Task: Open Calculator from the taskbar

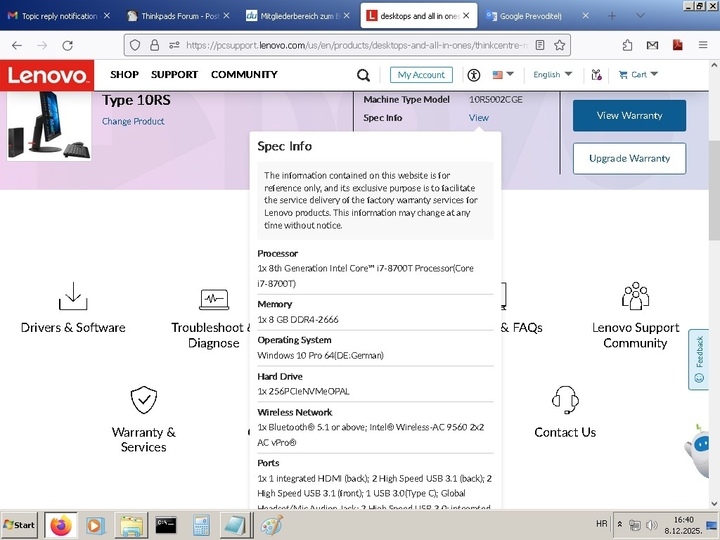Action: click(x=201, y=524)
